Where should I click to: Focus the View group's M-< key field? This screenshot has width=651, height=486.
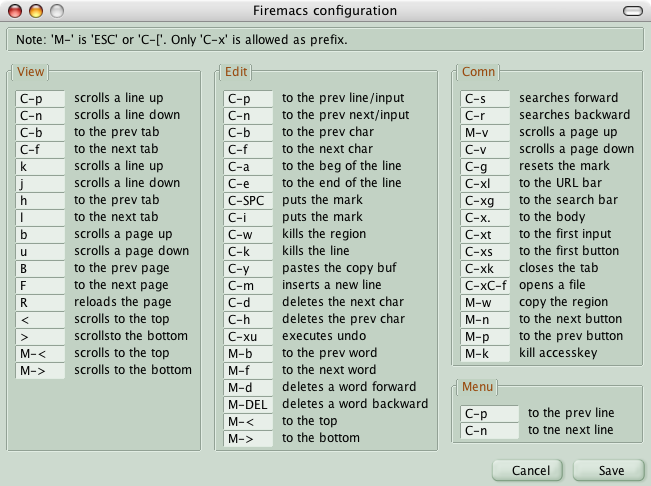[40, 354]
